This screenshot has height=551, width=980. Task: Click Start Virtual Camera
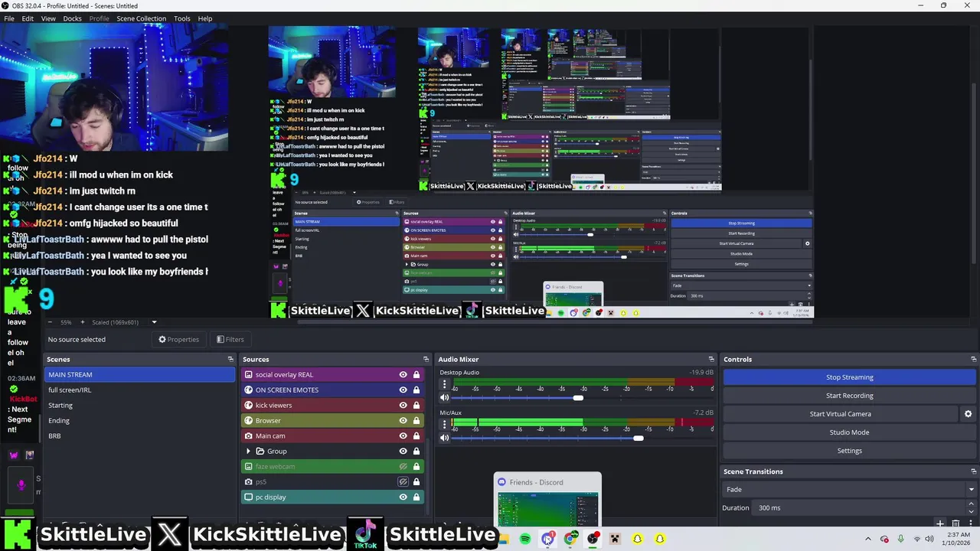[x=841, y=414]
